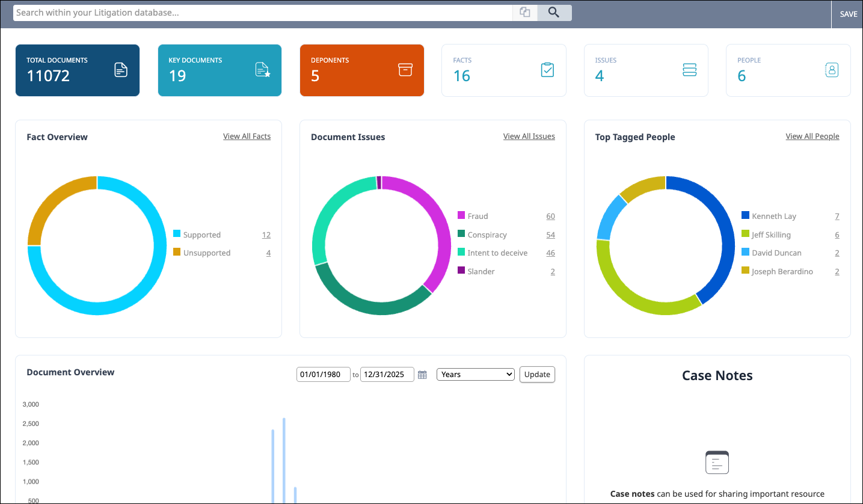Click the Total Documents page icon
The width and height of the screenshot is (863, 504).
(x=121, y=70)
